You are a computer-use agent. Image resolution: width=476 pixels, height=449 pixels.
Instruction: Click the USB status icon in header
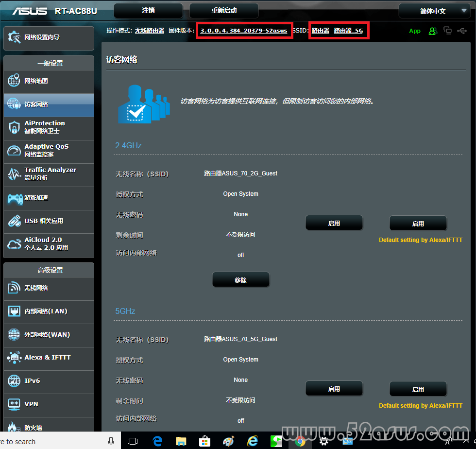[x=462, y=31]
